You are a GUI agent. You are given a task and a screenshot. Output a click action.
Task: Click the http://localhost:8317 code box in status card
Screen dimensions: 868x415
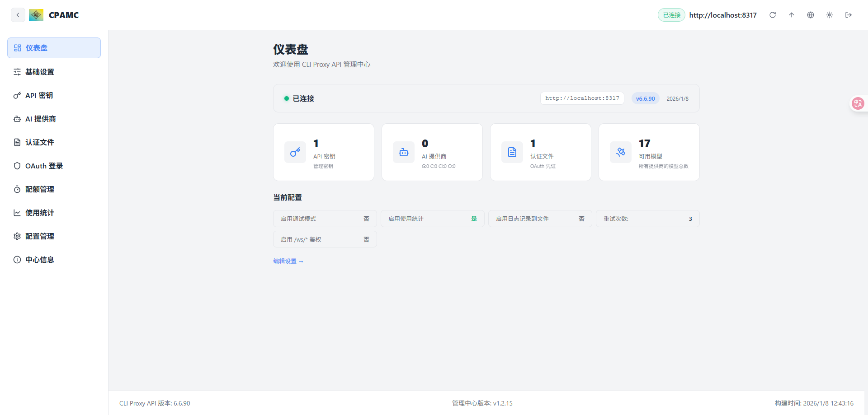(582, 98)
